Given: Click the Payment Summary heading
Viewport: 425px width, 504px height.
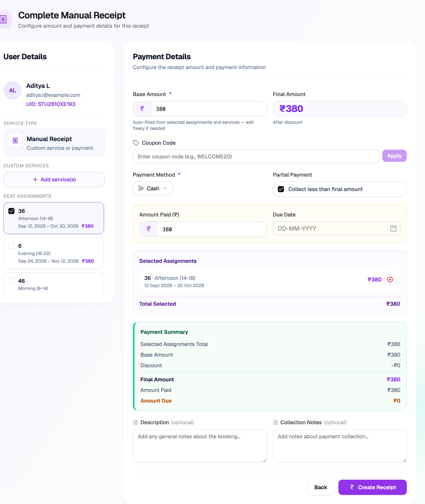Looking at the screenshot, I should (x=164, y=332).
